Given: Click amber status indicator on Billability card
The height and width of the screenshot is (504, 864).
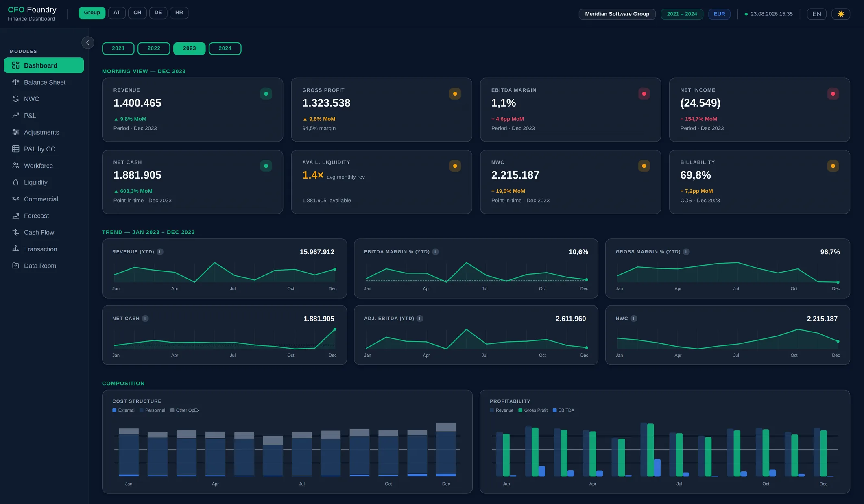Looking at the screenshot, I should 833,166.
